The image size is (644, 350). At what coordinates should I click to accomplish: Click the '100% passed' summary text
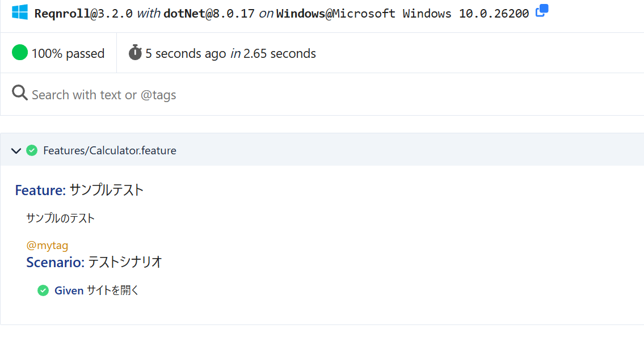(x=68, y=53)
